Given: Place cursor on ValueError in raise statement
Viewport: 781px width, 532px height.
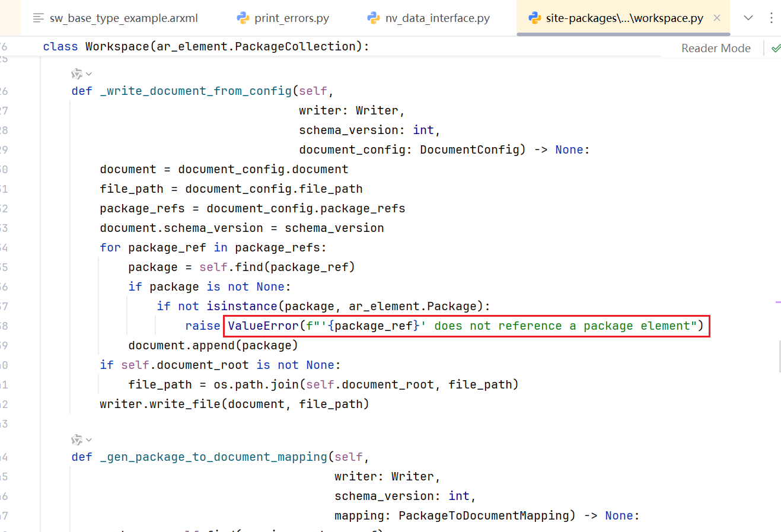Looking at the screenshot, I should 263,326.
